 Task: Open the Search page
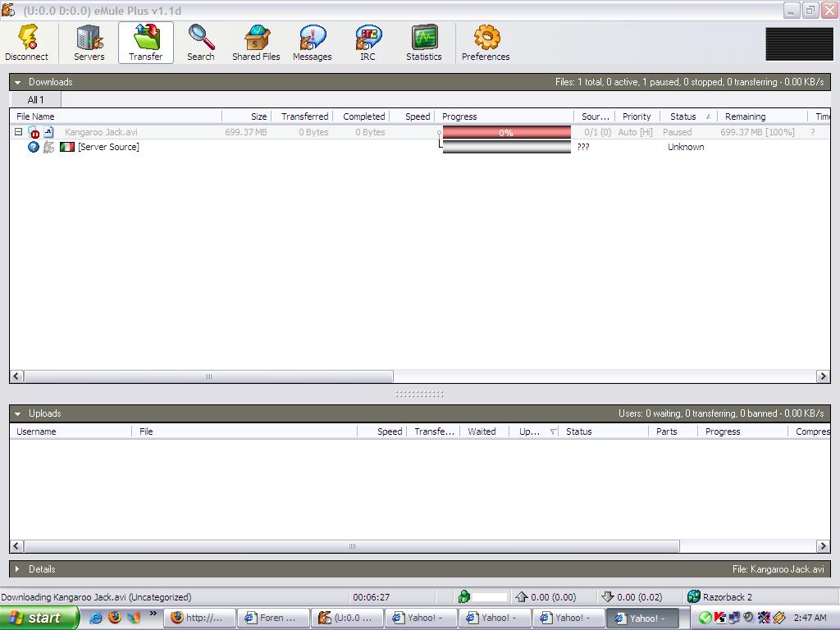point(201,43)
